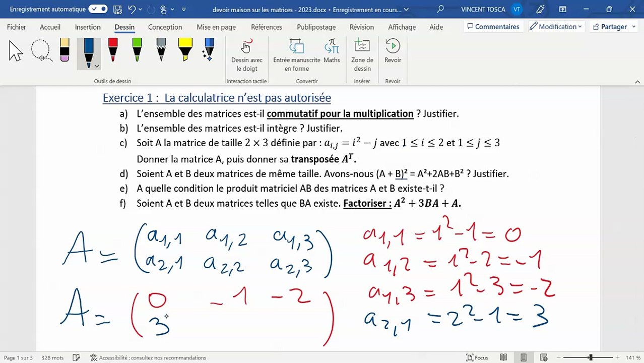
Task: Click the proofing check icon
Action: tap(76, 357)
